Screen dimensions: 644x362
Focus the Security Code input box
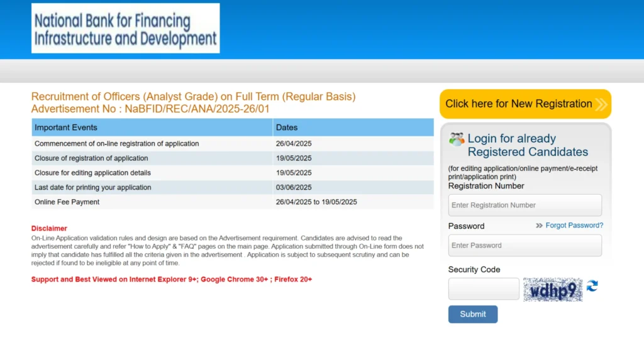(x=484, y=289)
